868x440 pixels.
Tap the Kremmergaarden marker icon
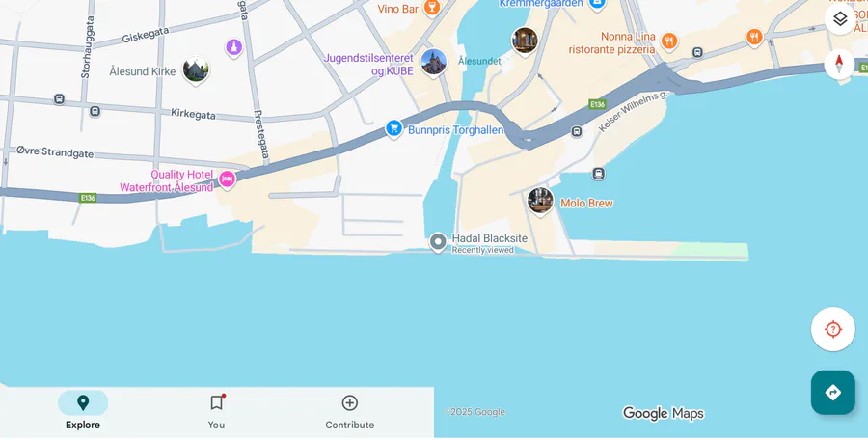(596, 5)
